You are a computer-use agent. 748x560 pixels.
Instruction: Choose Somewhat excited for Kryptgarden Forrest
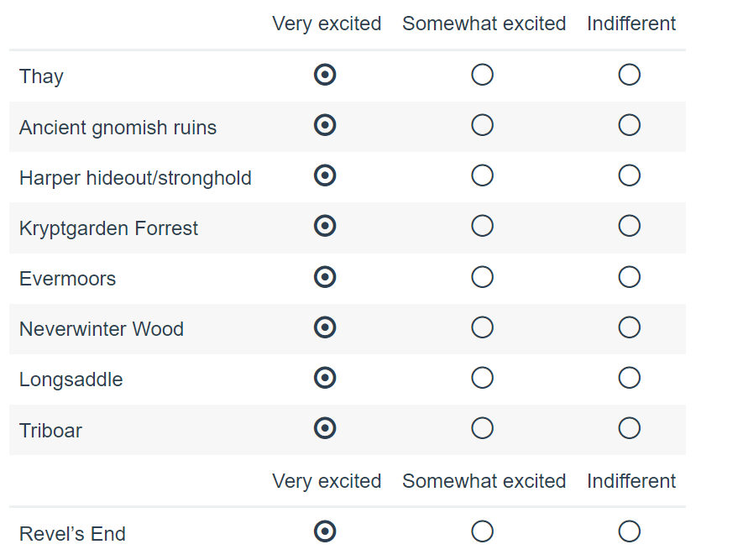(482, 226)
